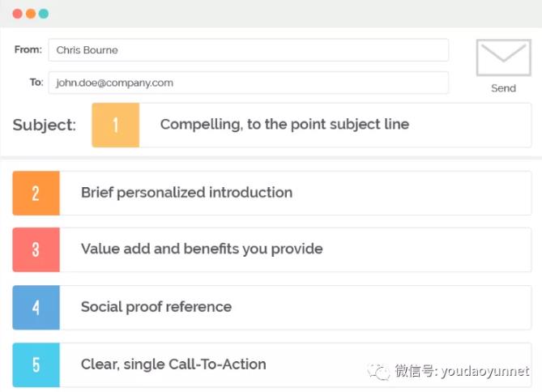Click the red window dot

pyautogui.click(x=18, y=14)
